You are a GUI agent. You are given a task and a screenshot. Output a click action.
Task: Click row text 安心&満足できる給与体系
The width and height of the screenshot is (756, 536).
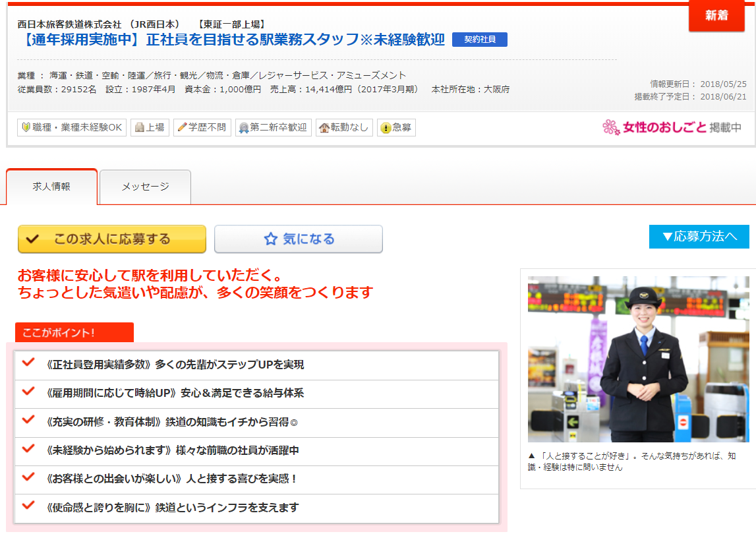point(243,393)
